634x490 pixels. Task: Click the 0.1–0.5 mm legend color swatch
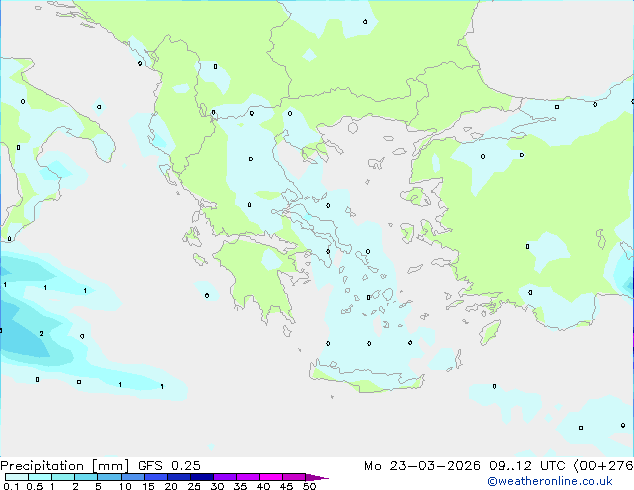(17, 477)
